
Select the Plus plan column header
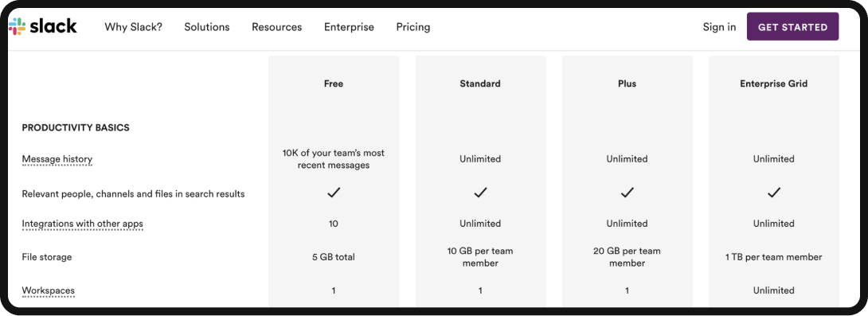(x=628, y=84)
